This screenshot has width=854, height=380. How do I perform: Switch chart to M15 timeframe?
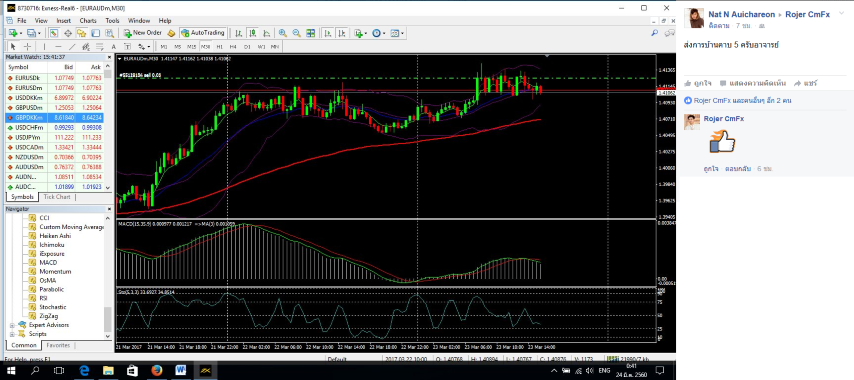[191, 47]
